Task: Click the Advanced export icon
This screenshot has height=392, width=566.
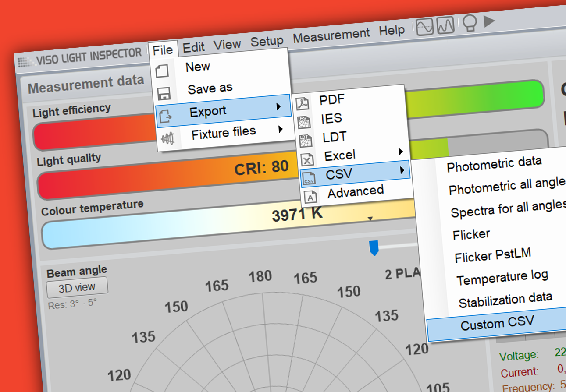Action: click(x=310, y=197)
